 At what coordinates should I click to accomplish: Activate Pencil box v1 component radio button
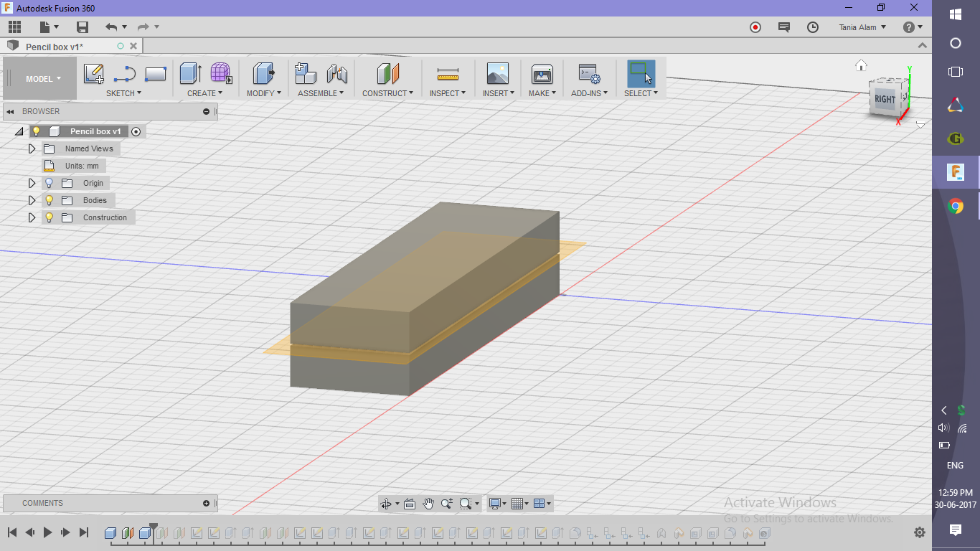coord(136,131)
